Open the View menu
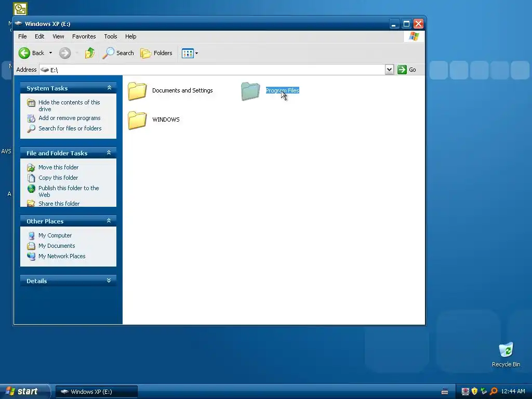Image resolution: width=532 pixels, height=399 pixels. (58, 36)
